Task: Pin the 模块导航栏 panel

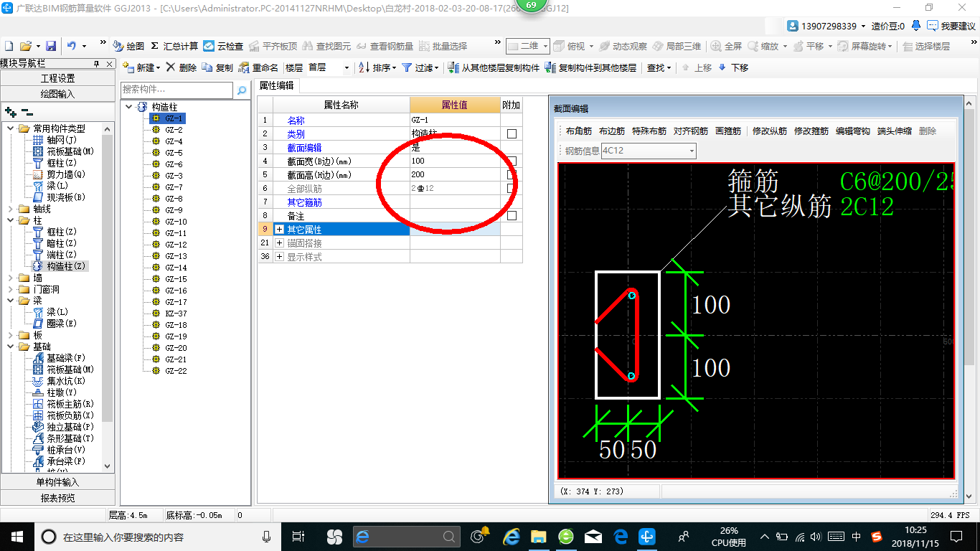Action: click(x=96, y=64)
